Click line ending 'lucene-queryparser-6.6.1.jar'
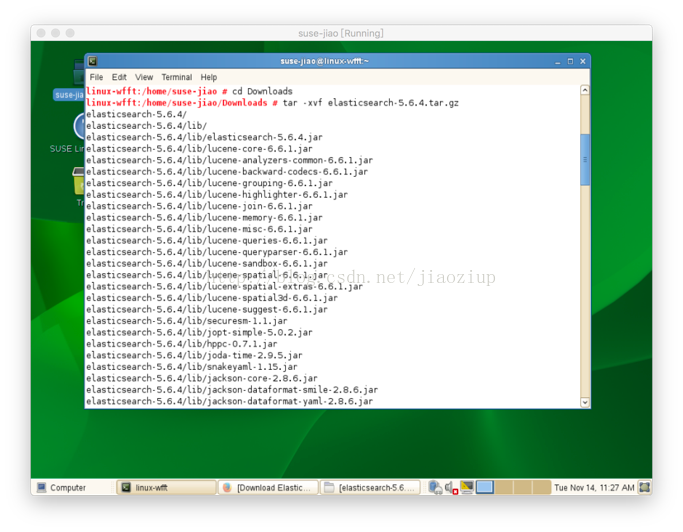The width and height of the screenshot is (683, 532). point(217,252)
